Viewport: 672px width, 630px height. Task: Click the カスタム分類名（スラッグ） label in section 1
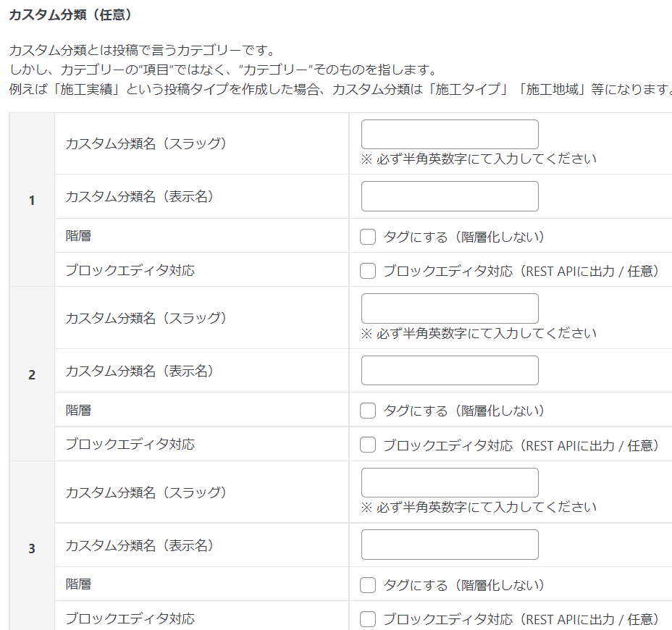[x=146, y=143]
